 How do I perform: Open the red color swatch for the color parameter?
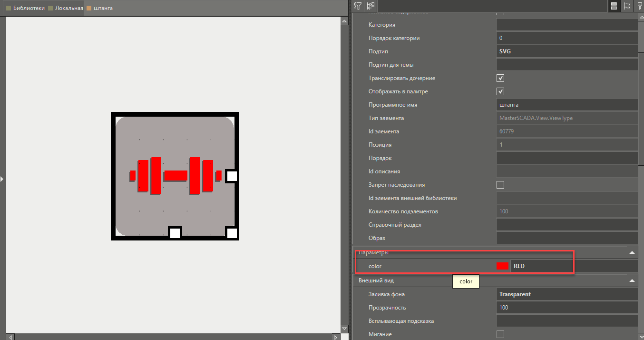click(502, 266)
